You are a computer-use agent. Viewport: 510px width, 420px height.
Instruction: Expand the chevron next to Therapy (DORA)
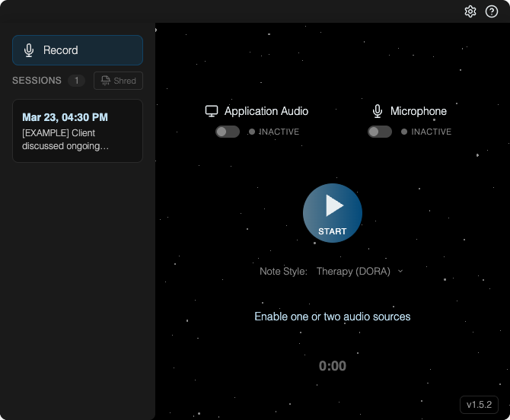click(x=401, y=271)
